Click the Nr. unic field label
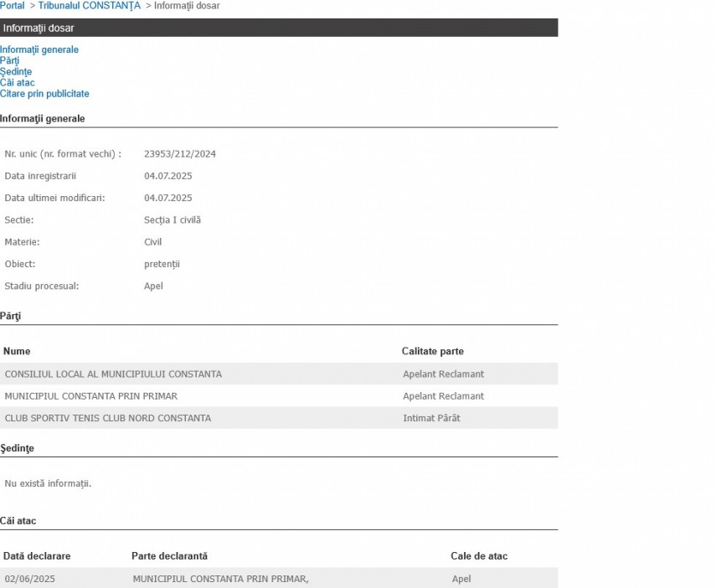 pyautogui.click(x=63, y=154)
